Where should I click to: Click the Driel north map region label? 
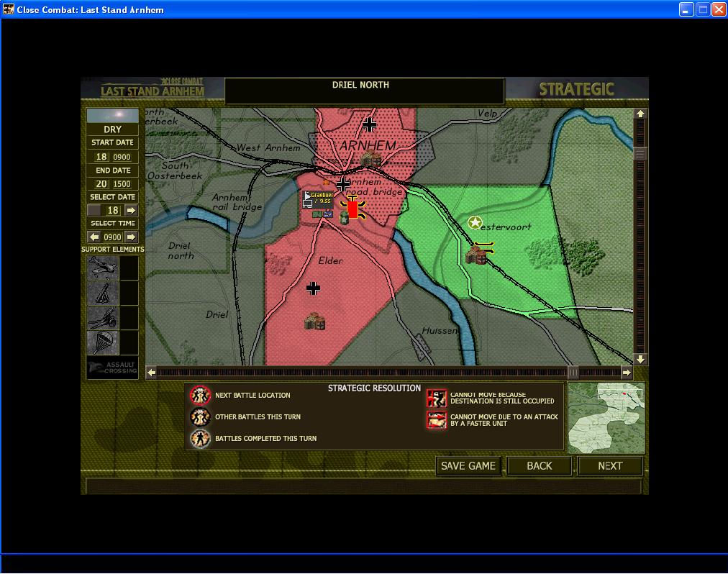click(x=181, y=251)
